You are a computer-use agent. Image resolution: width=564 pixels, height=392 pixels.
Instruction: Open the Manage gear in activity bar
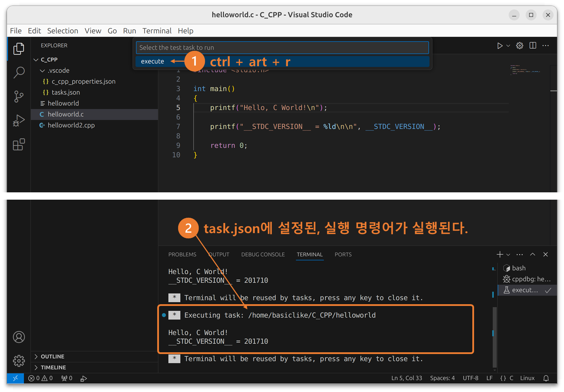(19, 361)
